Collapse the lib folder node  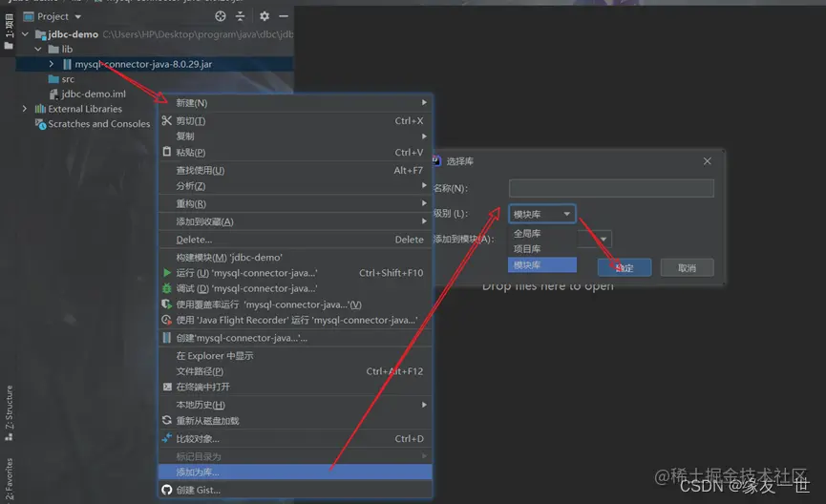(38, 49)
